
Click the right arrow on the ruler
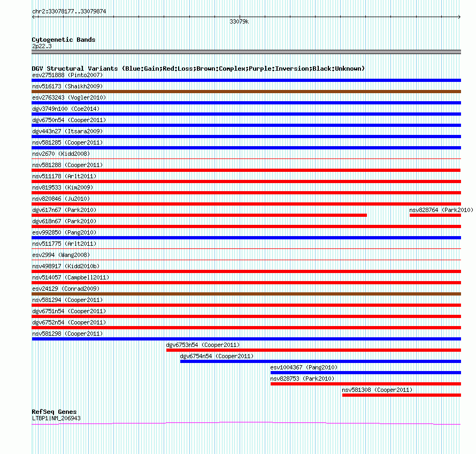(459, 17)
